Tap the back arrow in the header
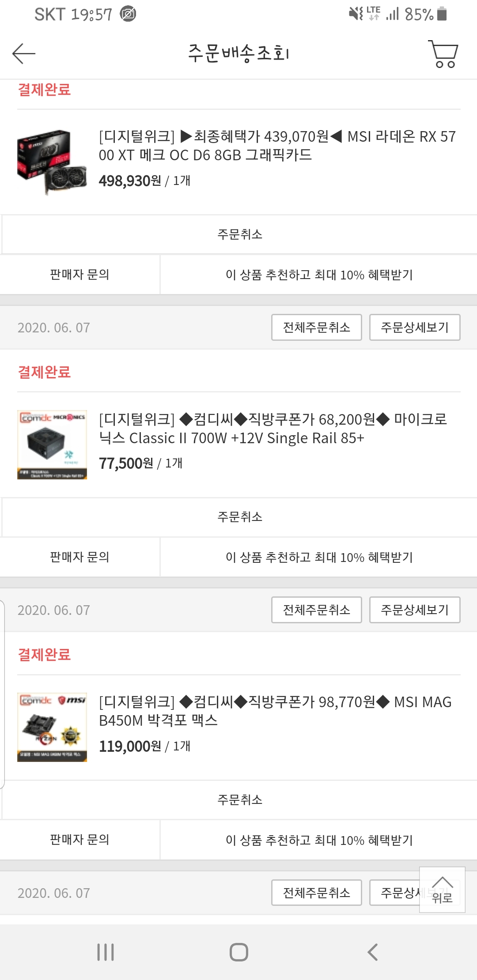Screen dimensions: 477x980 click(24, 53)
